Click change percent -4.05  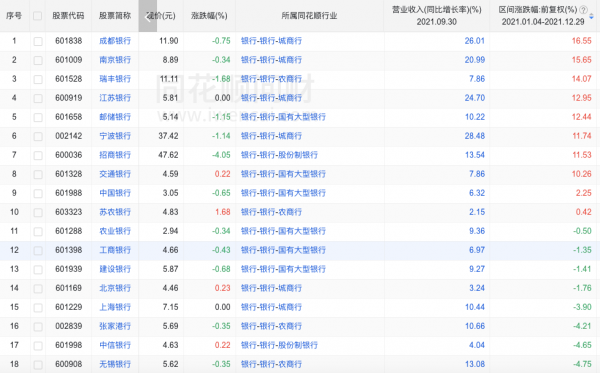pos(221,155)
